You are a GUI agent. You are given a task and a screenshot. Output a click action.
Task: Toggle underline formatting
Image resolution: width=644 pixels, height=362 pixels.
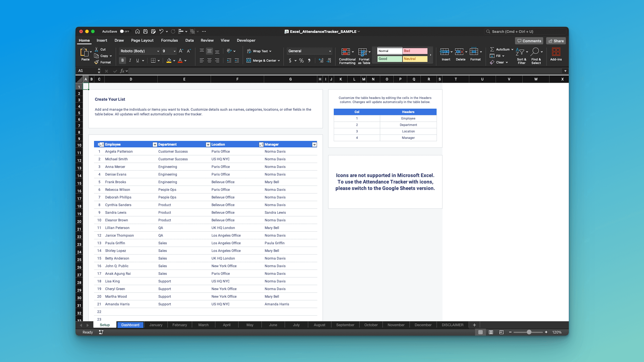(137, 60)
